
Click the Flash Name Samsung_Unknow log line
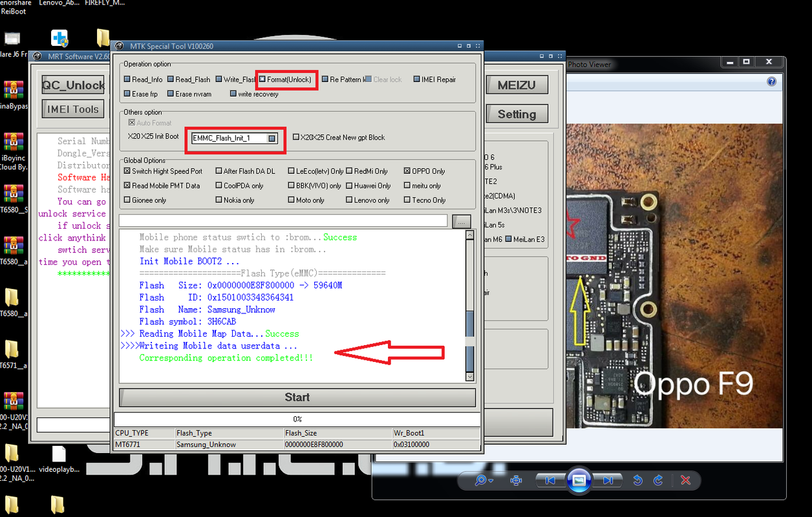point(207,310)
